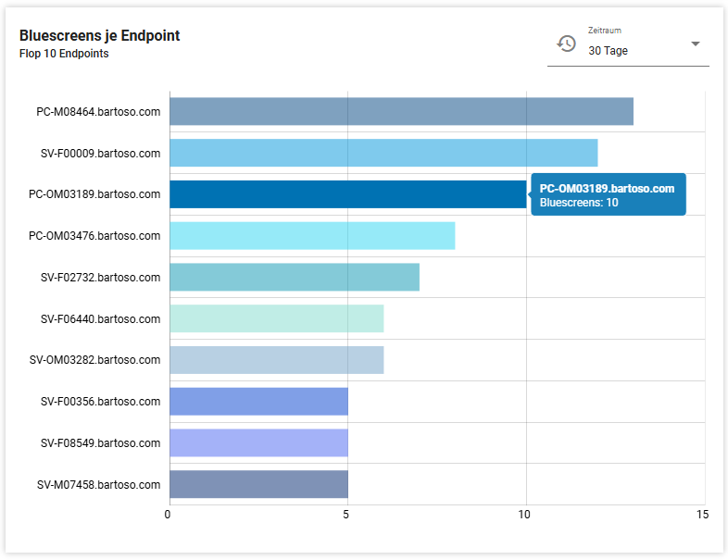Viewport: 728px width, 560px height.
Task: Select the highlighted PC-OM03189.bartoso.com bar
Action: tap(347, 194)
